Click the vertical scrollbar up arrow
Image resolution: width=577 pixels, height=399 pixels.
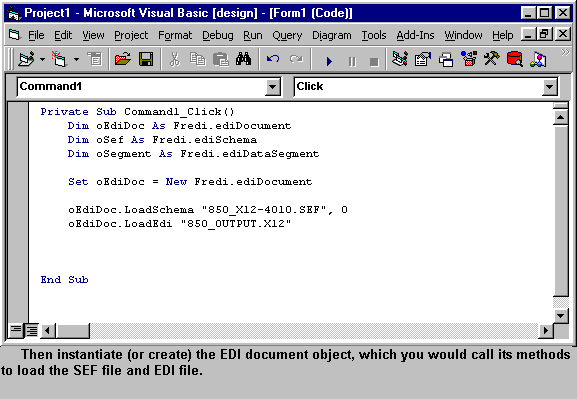[x=560, y=117]
